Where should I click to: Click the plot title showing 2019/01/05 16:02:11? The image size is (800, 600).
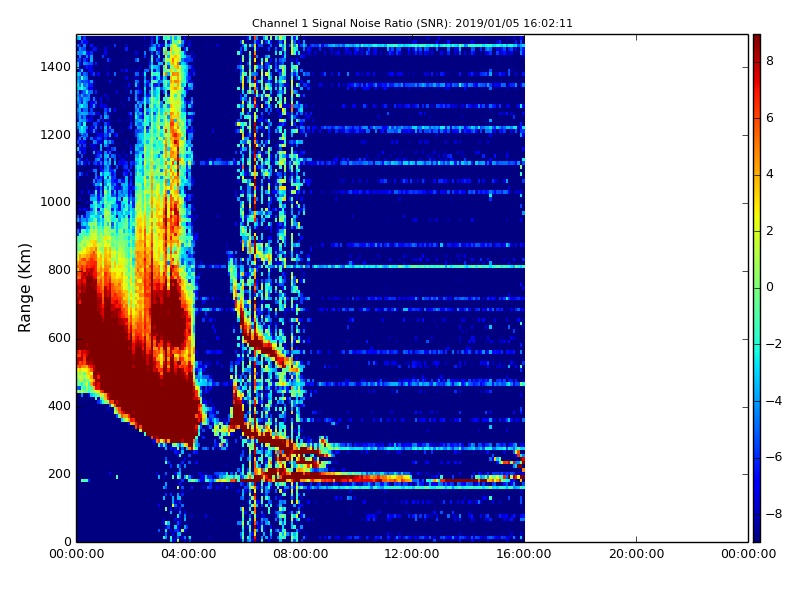pos(412,23)
